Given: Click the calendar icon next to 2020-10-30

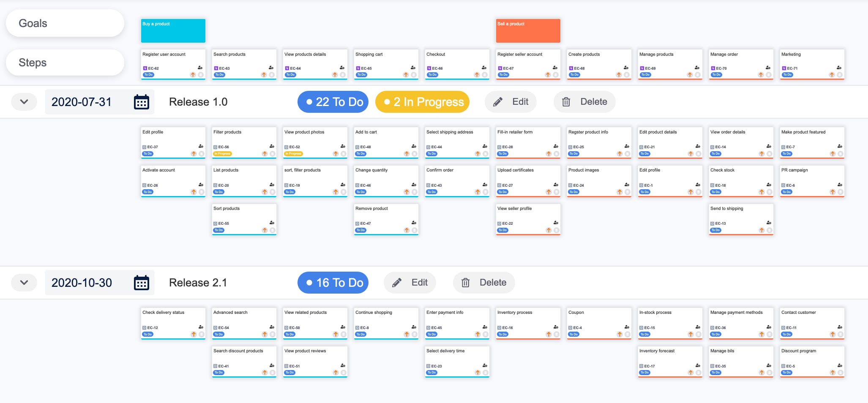Looking at the screenshot, I should point(142,282).
